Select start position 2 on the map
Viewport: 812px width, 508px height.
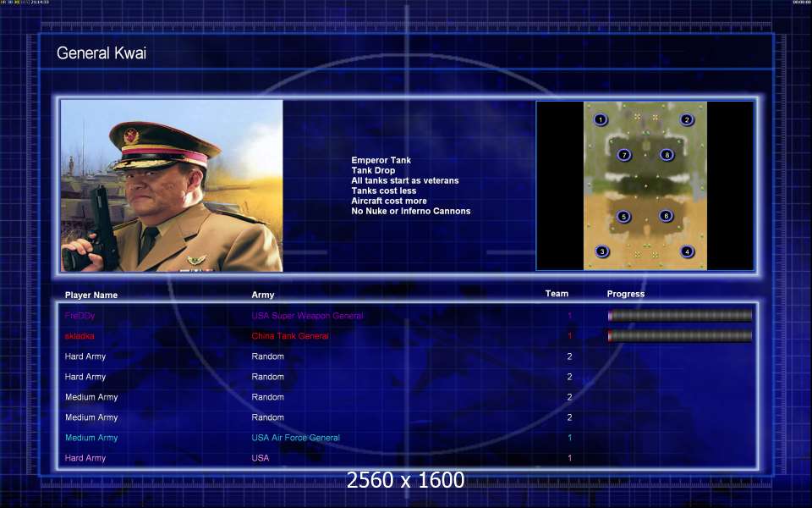[687, 119]
